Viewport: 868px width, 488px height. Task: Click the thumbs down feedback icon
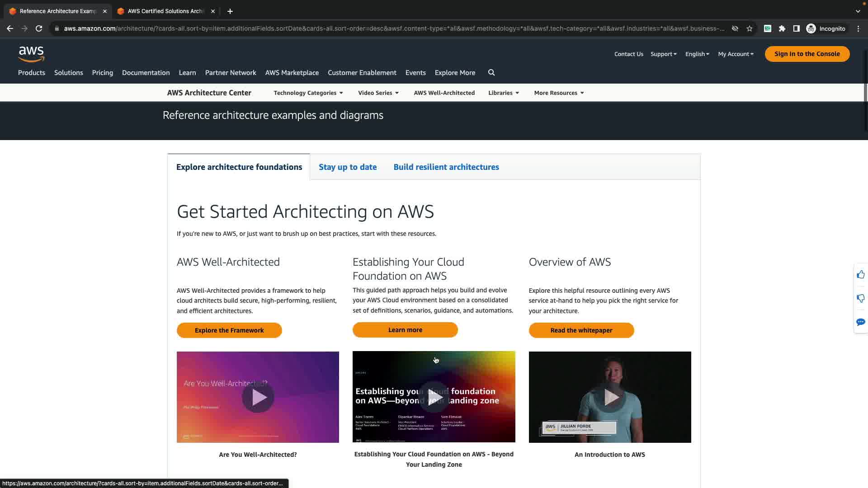(860, 298)
